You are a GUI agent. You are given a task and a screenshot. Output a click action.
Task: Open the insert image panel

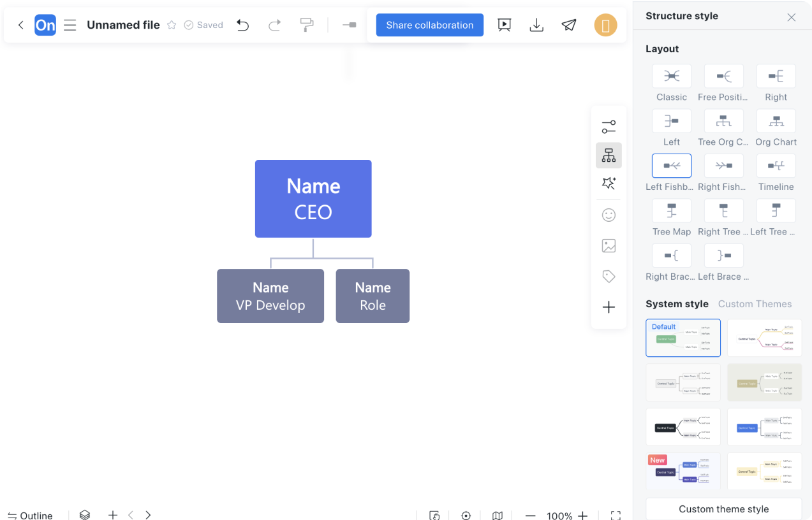pos(609,246)
